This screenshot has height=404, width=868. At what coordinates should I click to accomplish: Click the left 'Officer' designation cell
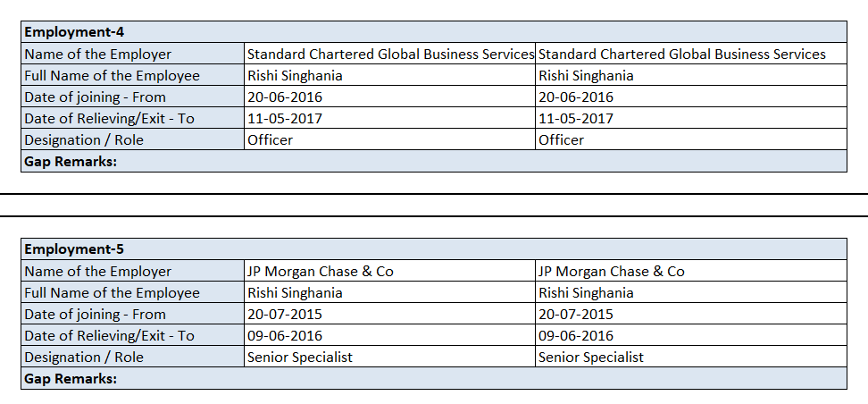click(x=270, y=139)
